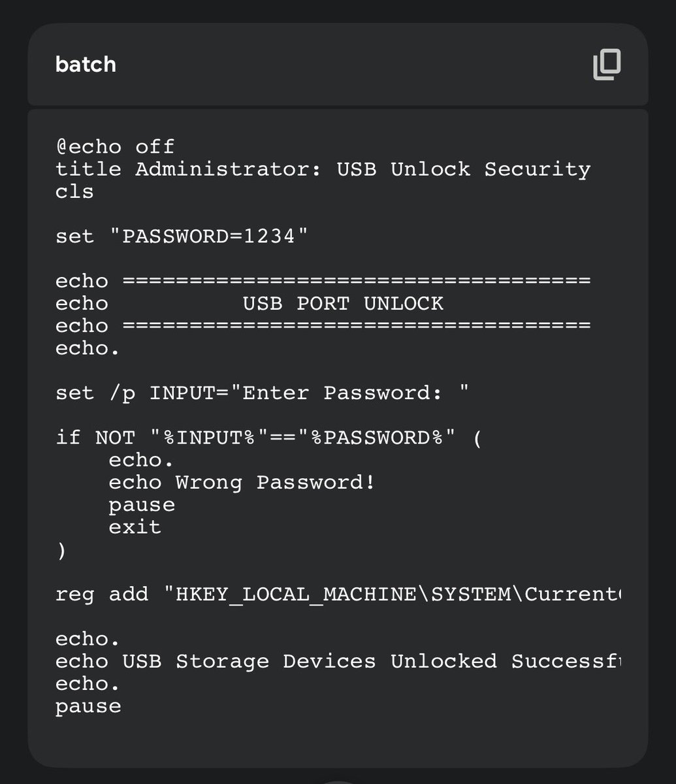Click the first echo equals-sign divider line
Viewport: 676px width, 784px height.
[323, 281]
